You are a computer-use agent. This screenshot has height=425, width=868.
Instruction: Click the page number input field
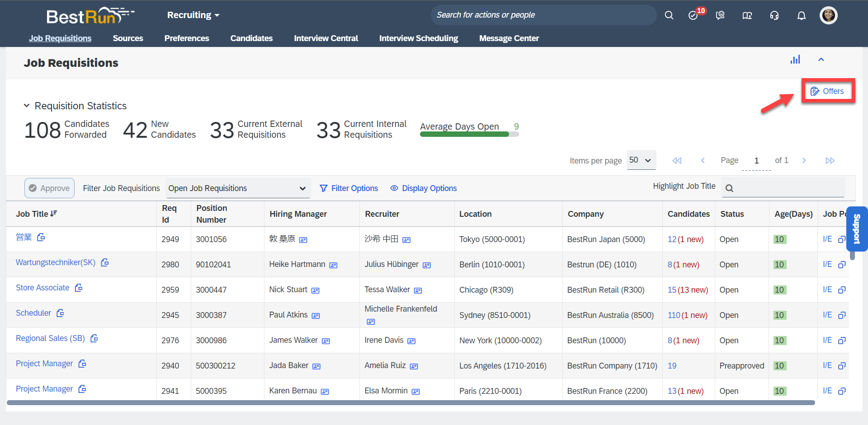(x=756, y=160)
